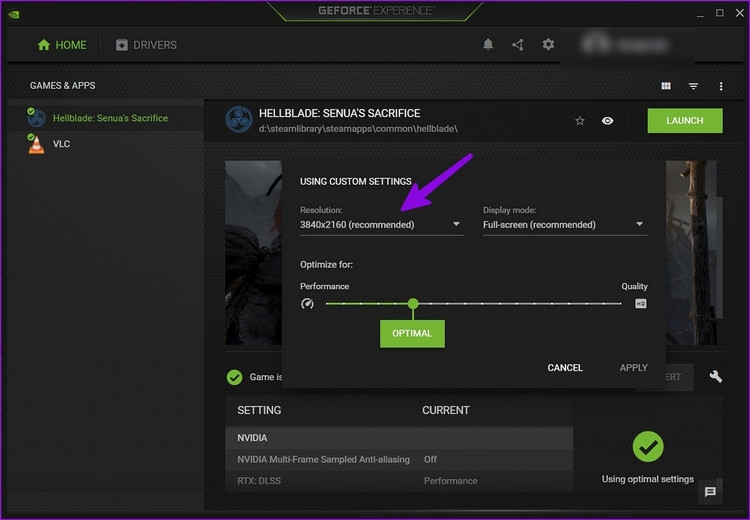Click the game screenshot thumbnail on the right
Viewport: 750px width, 520px height.
[691, 253]
